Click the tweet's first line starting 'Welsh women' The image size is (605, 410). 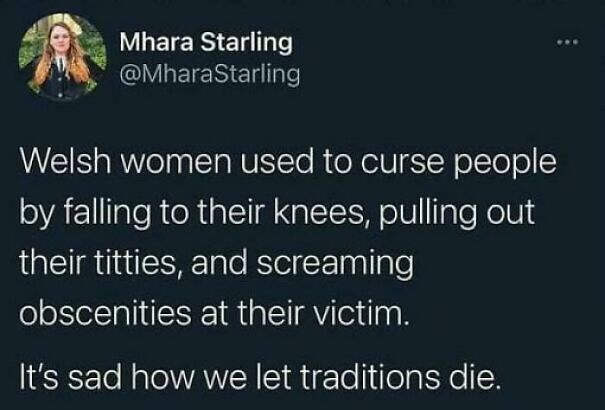pos(288,162)
